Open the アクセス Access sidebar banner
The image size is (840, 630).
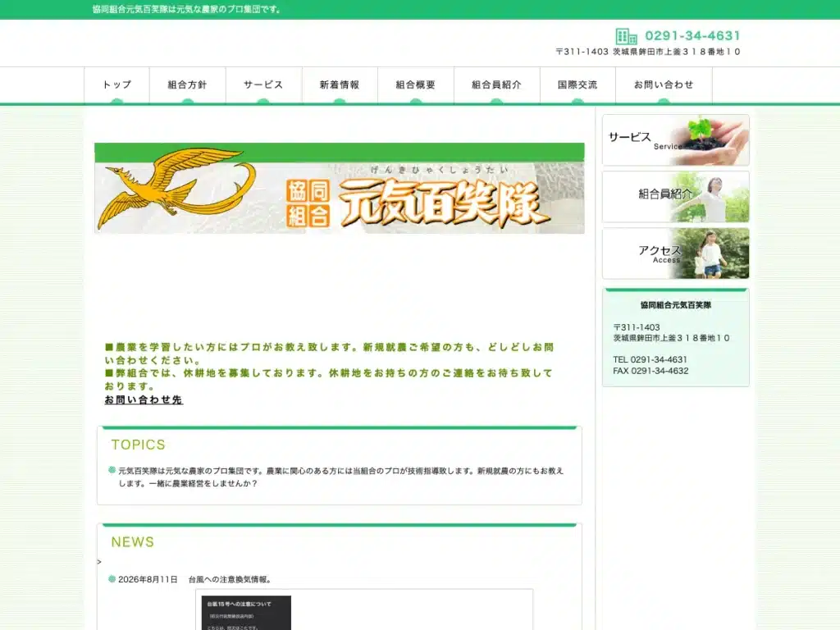[676, 253]
